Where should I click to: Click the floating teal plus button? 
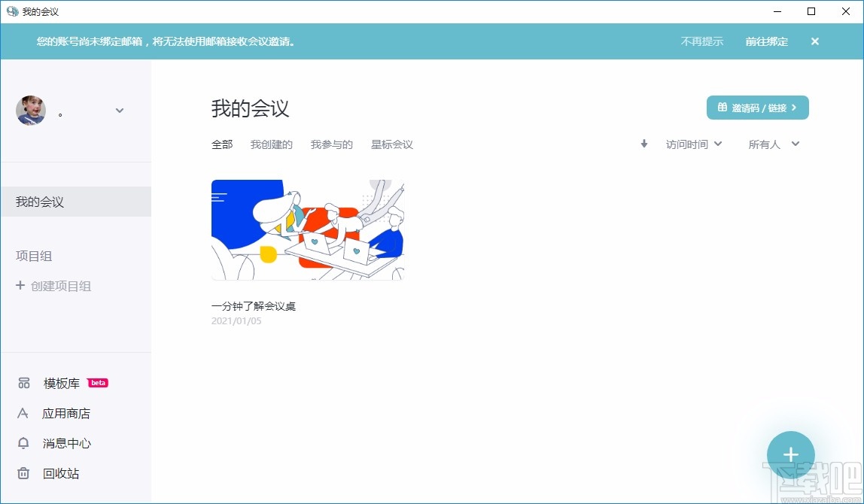(x=790, y=454)
